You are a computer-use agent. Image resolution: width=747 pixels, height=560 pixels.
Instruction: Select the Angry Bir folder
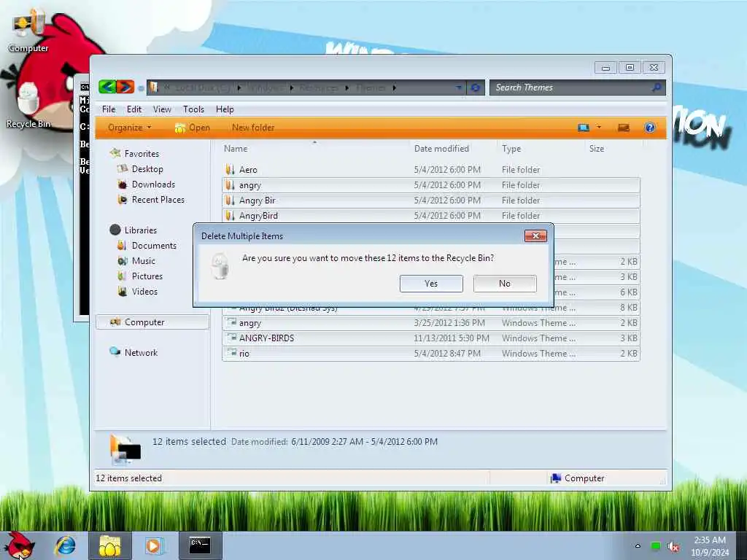point(430,200)
